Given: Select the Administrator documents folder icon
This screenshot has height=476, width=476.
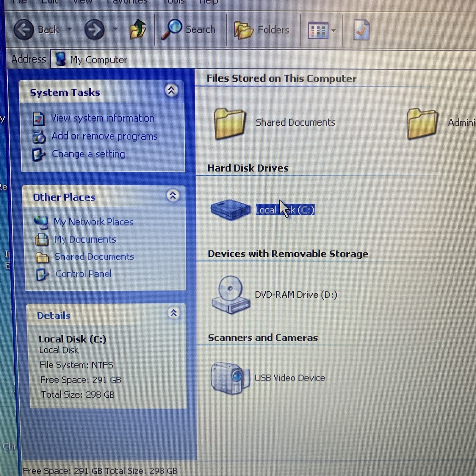Looking at the screenshot, I should point(422,124).
